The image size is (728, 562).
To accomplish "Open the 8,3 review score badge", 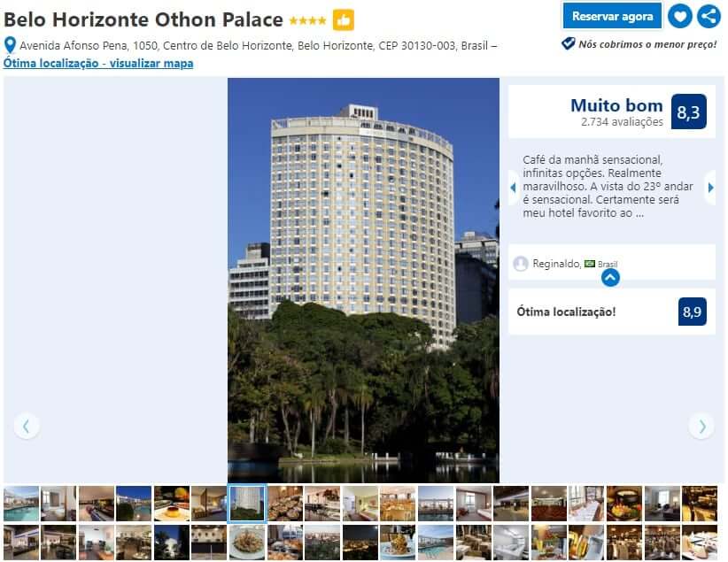I will coord(688,112).
